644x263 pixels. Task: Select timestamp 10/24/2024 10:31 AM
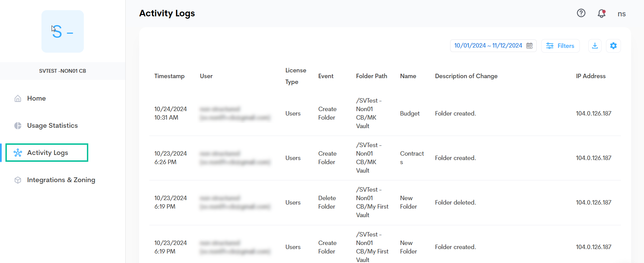click(170, 113)
